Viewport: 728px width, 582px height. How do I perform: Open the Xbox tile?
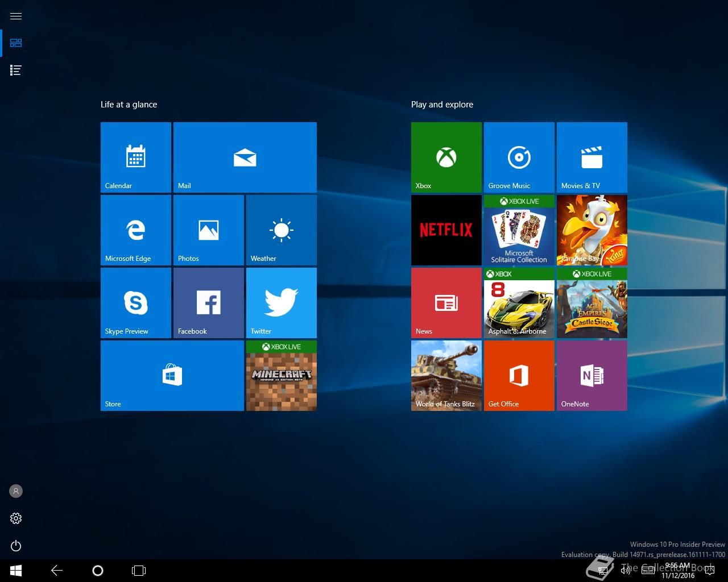point(446,157)
